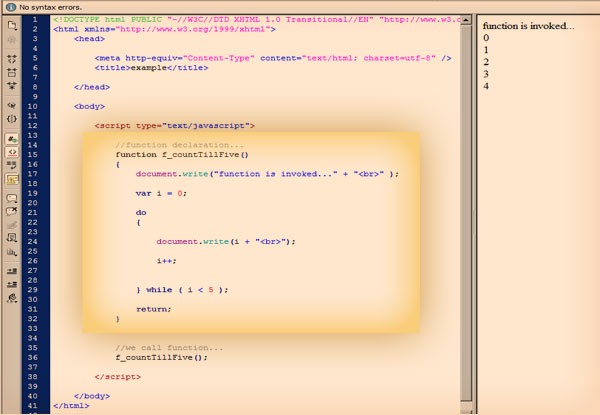600x415 pixels.
Task: Click the info icon beside No syntax errors
Action: [x=11, y=7]
